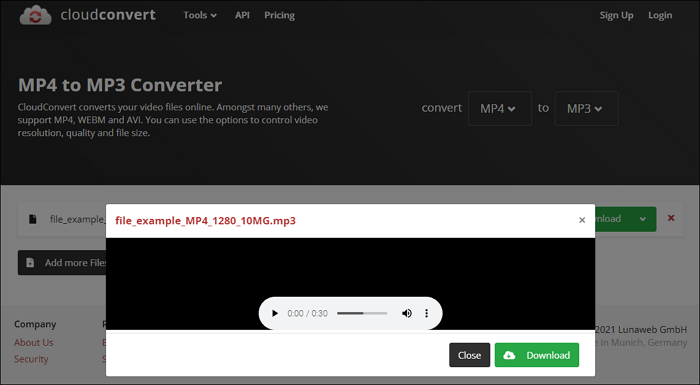Screen dimensions: 700x385
Task: Go to the API page
Action: click(242, 15)
